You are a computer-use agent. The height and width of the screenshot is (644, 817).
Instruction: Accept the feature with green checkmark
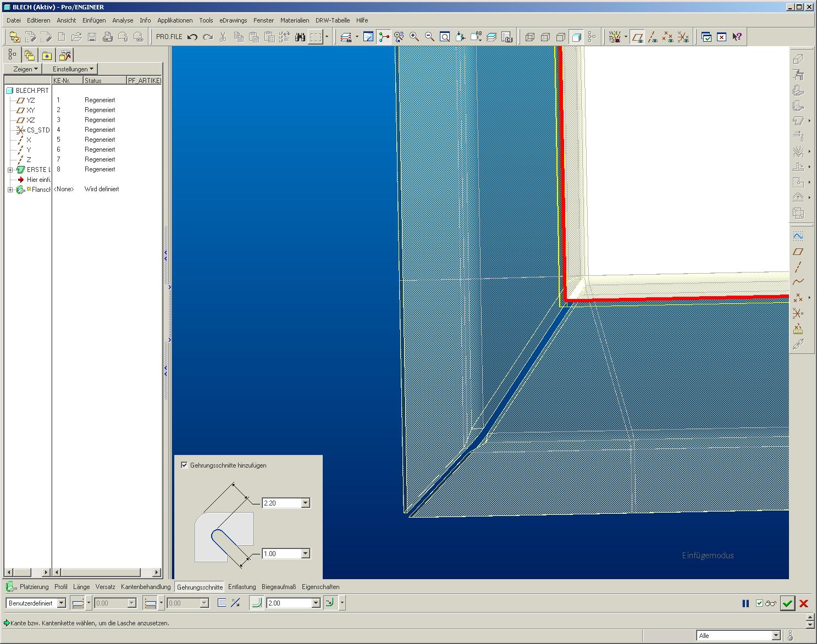pyautogui.click(x=787, y=603)
